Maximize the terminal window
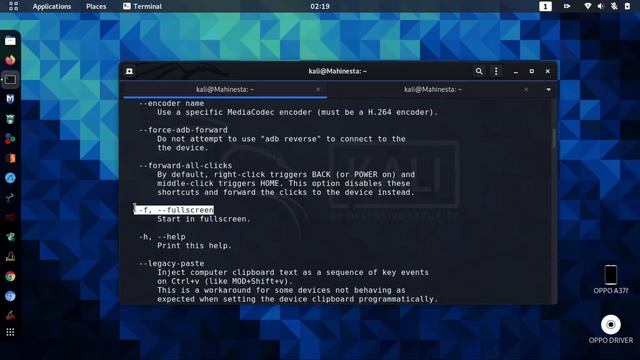The image size is (640, 360). 531,71
